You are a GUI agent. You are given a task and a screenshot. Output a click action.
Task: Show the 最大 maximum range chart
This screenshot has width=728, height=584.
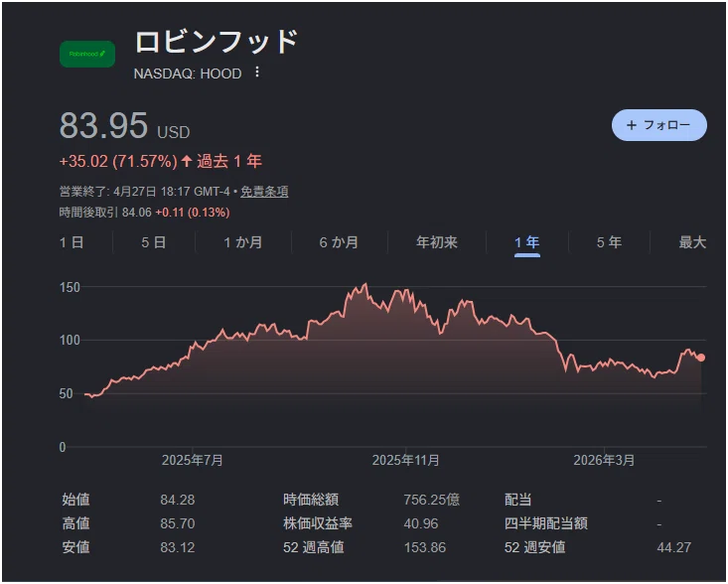[x=692, y=242]
